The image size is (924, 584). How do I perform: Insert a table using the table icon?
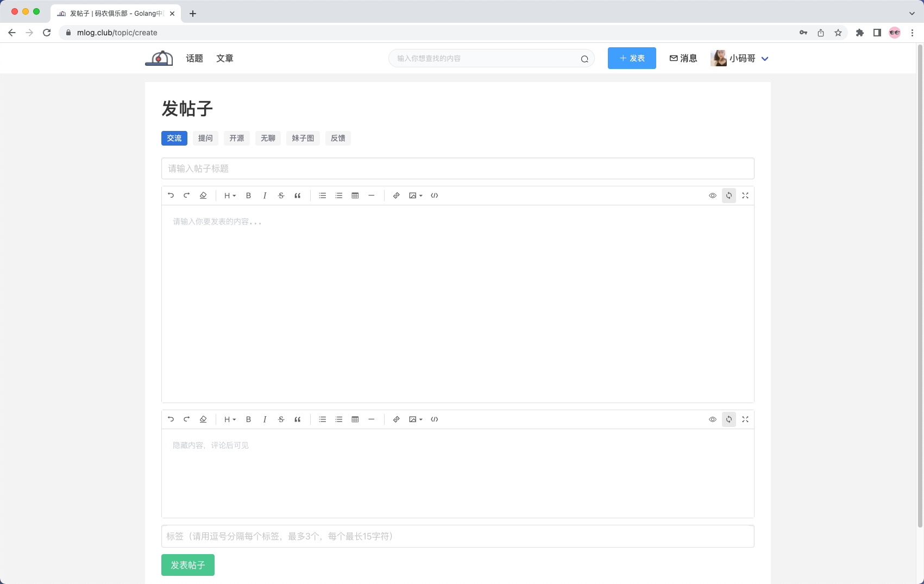pos(355,196)
